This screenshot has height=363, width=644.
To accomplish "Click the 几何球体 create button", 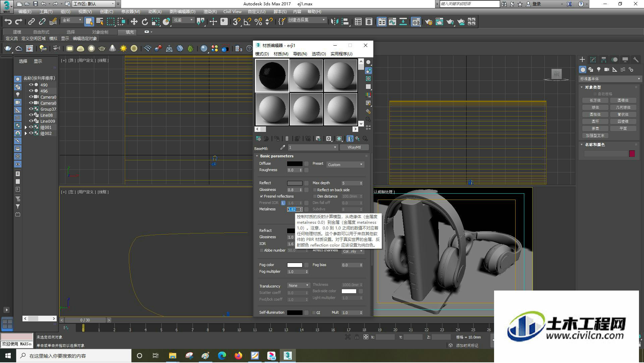I will coord(623,108).
